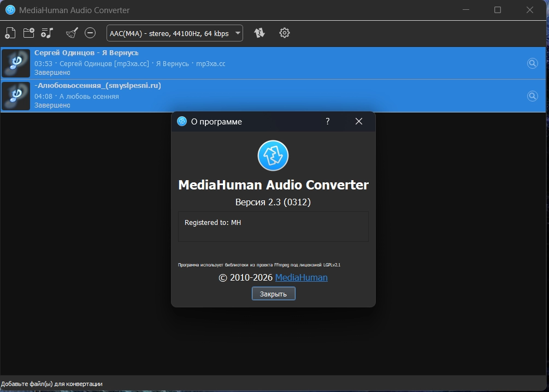The width and height of the screenshot is (549, 392).
Task: Open settings with the gear icon
Action: (284, 33)
